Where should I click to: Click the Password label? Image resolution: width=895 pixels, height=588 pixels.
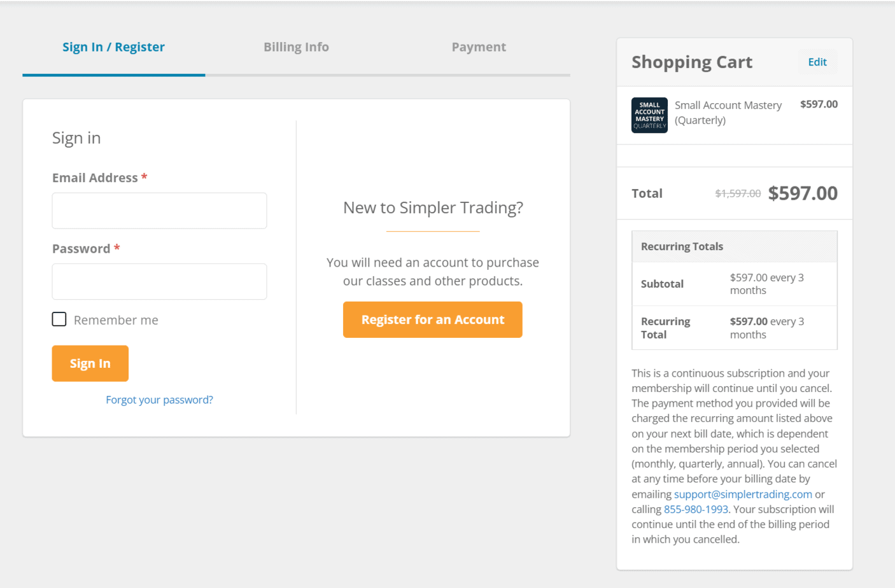click(81, 249)
